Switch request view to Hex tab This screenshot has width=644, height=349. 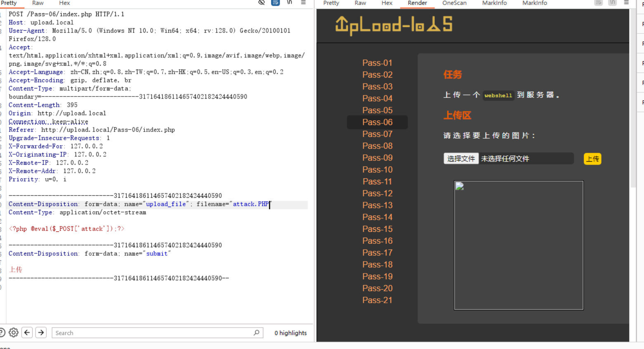click(64, 3)
